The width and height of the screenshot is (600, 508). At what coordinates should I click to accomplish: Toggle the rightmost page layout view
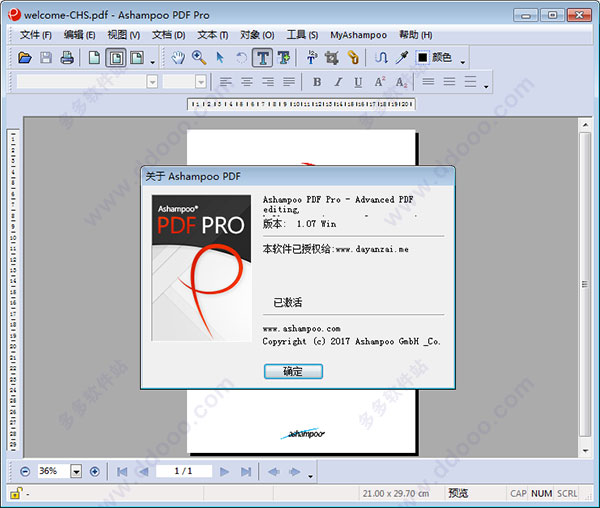(137, 58)
